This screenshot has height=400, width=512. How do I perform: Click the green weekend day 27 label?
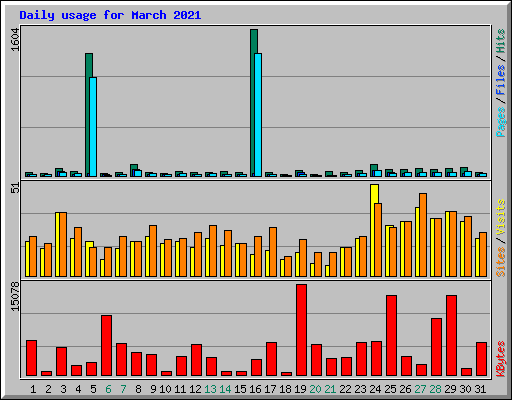(x=420, y=389)
